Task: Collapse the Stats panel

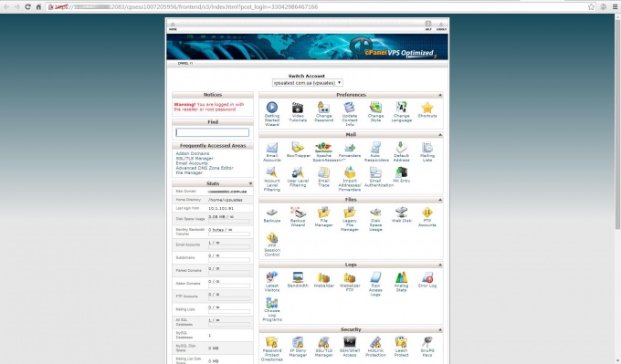Action: click(250, 183)
